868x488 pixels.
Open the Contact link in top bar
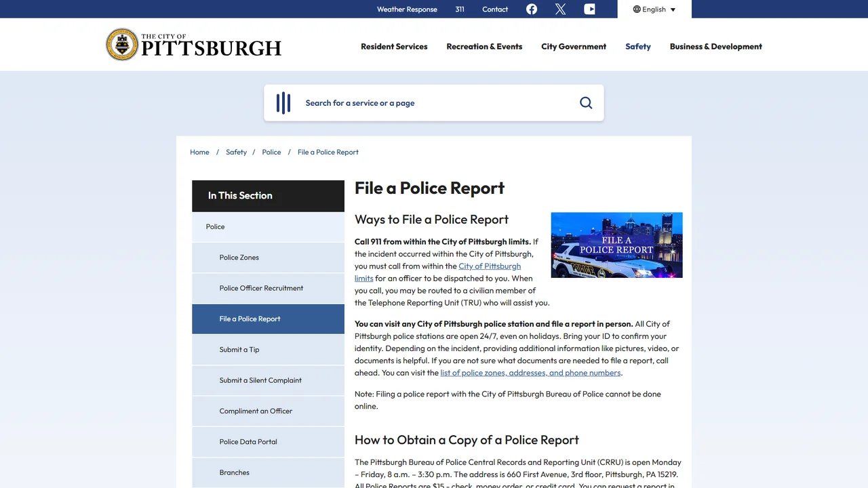(x=495, y=9)
